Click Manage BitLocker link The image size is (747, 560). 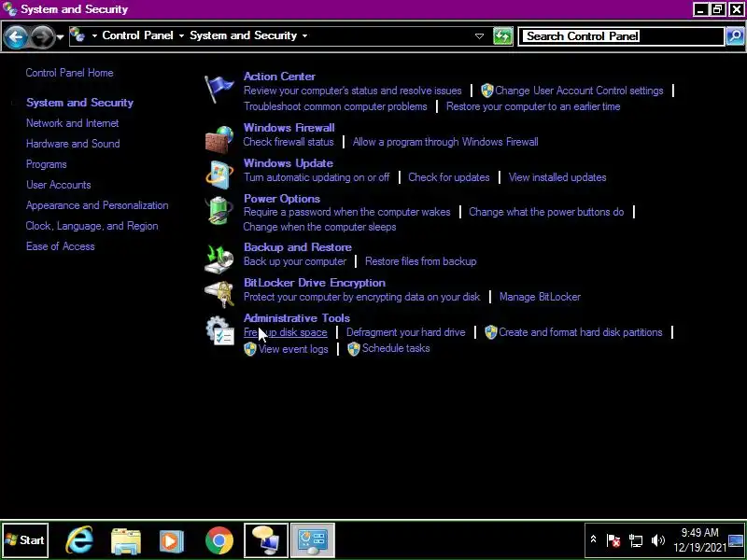coord(540,297)
